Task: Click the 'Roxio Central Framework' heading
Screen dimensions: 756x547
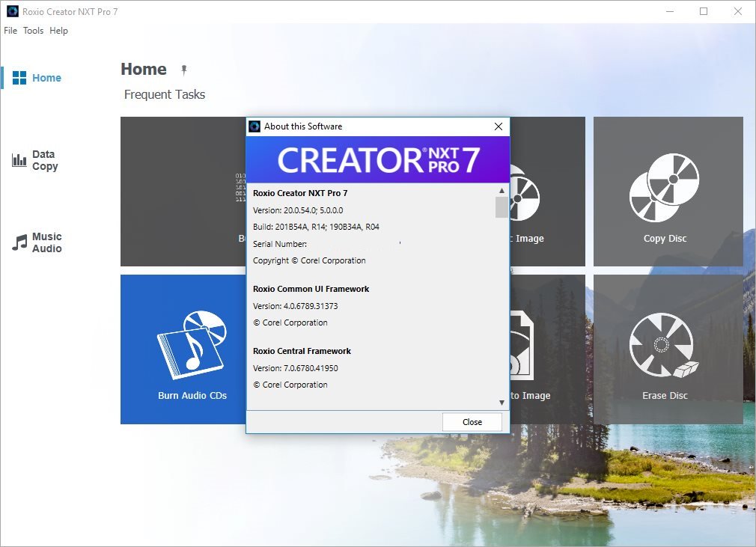Action: click(x=302, y=351)
